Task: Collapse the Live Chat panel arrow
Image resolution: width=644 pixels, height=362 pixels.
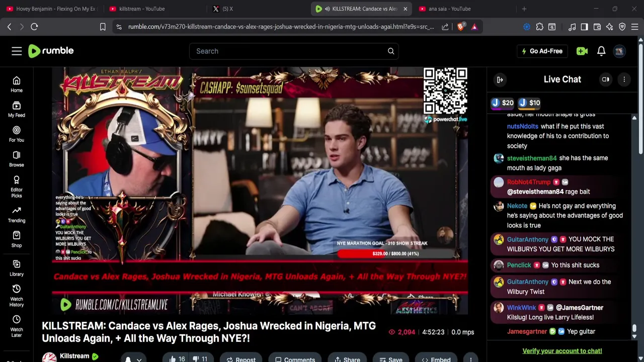Action: click(x=500, y=79)
